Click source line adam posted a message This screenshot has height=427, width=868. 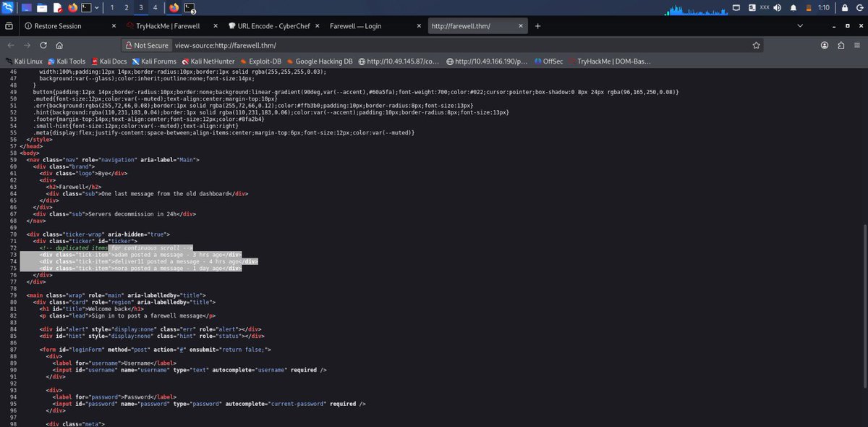[x=141, y=254]
